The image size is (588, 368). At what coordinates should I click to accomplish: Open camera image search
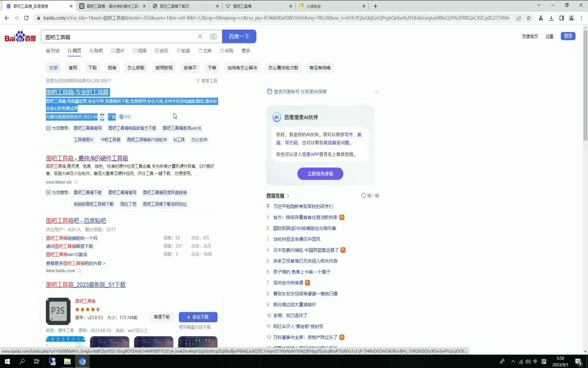point(213,36)
